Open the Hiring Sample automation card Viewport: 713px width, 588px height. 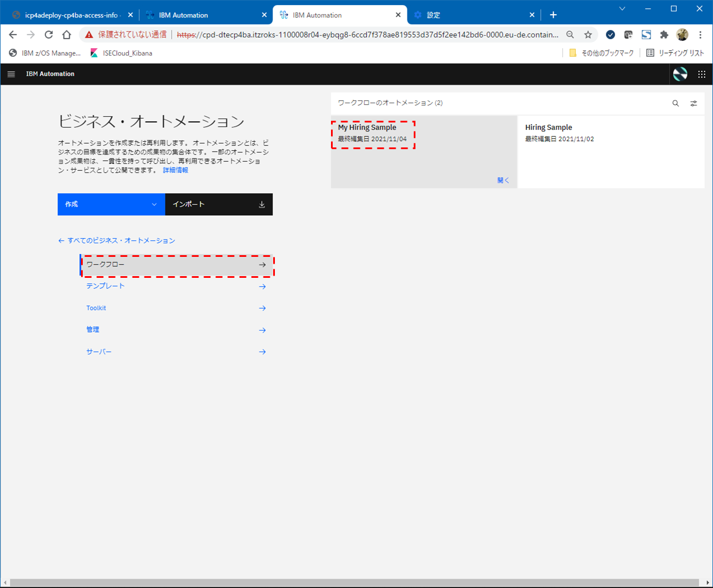[x=611, y=152]
